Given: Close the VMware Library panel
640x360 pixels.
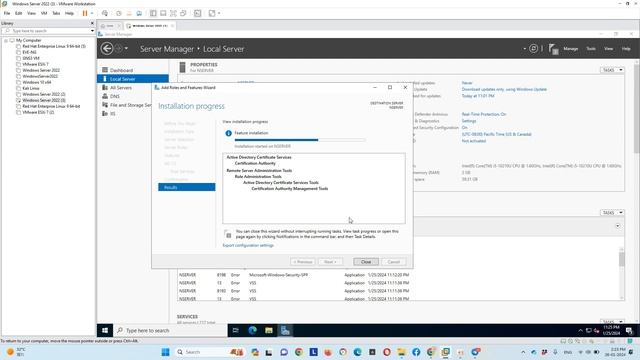Looking at the screenshot, I should click(92, 23).
